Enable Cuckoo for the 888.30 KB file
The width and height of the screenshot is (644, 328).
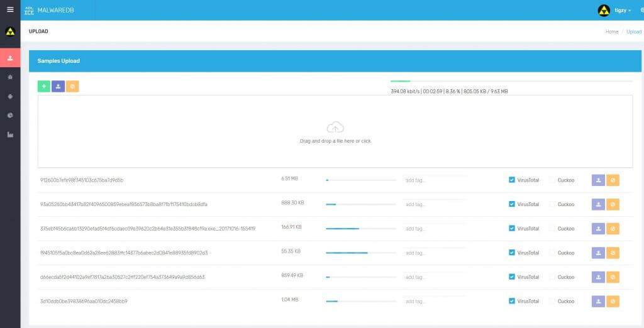pos(552,204)
